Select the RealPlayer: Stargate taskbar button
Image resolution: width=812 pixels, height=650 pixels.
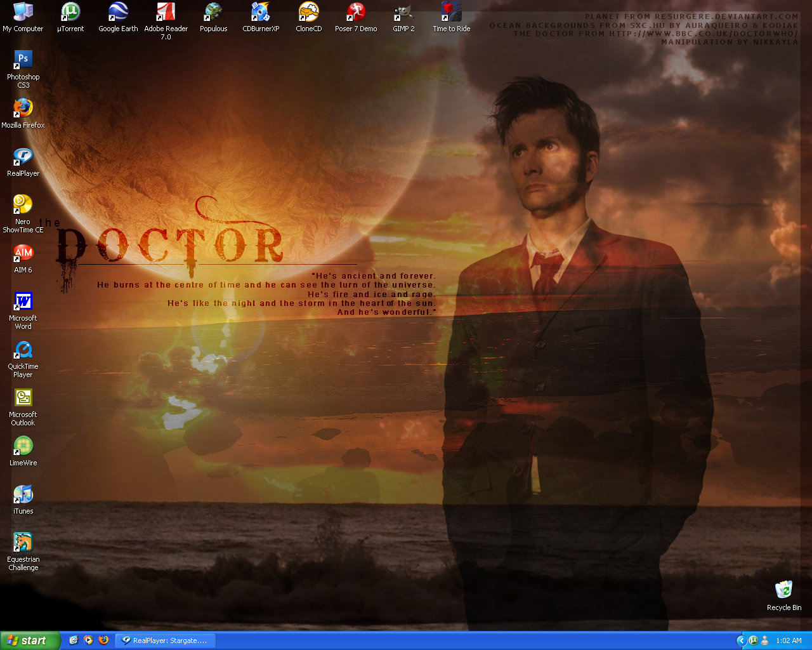[166, 640]
